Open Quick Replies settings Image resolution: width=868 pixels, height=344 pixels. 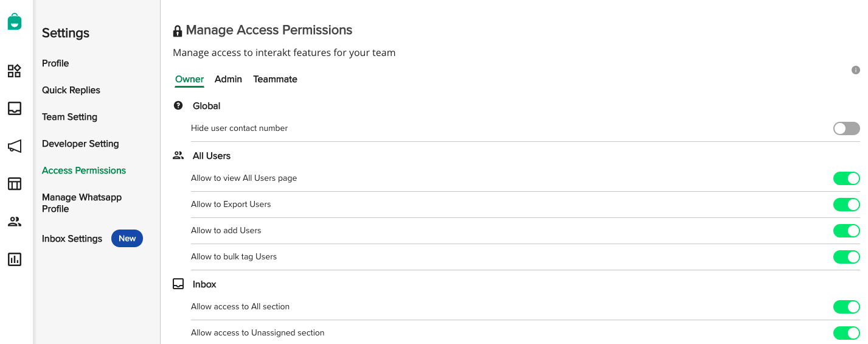pos(71,90)
